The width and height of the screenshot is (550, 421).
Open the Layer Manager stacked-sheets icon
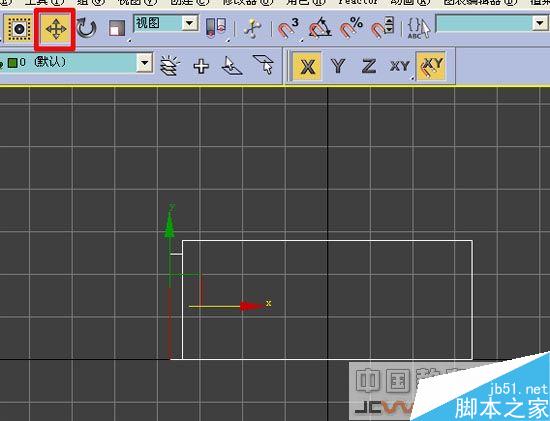pos(170,66)
